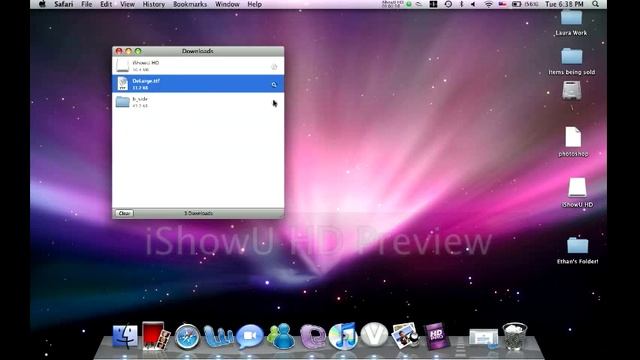Open the US flag input menu
640x360 pixels.
pyautogui.click(x=502, y=4)
